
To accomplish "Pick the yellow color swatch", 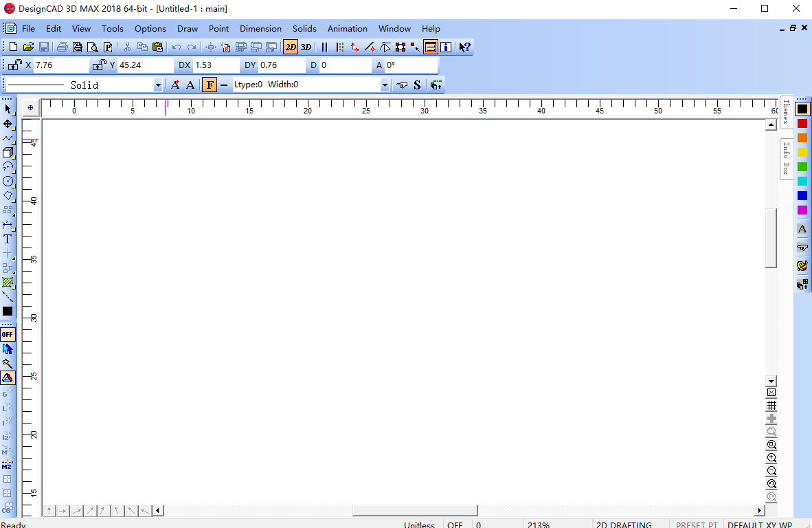I will [x=802, y=153].
